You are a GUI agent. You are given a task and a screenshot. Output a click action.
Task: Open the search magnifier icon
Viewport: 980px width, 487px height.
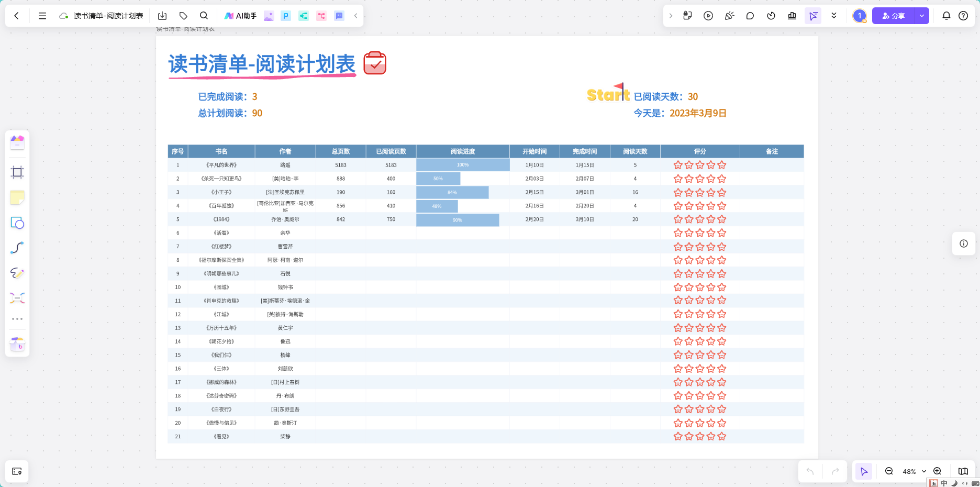(x=204, y=16)
